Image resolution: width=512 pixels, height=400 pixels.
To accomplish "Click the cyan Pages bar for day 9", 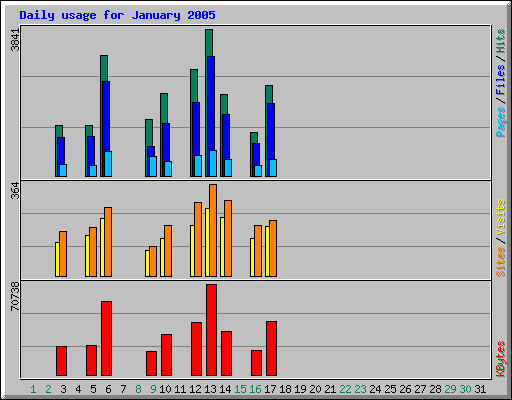I will pos(153,166).
